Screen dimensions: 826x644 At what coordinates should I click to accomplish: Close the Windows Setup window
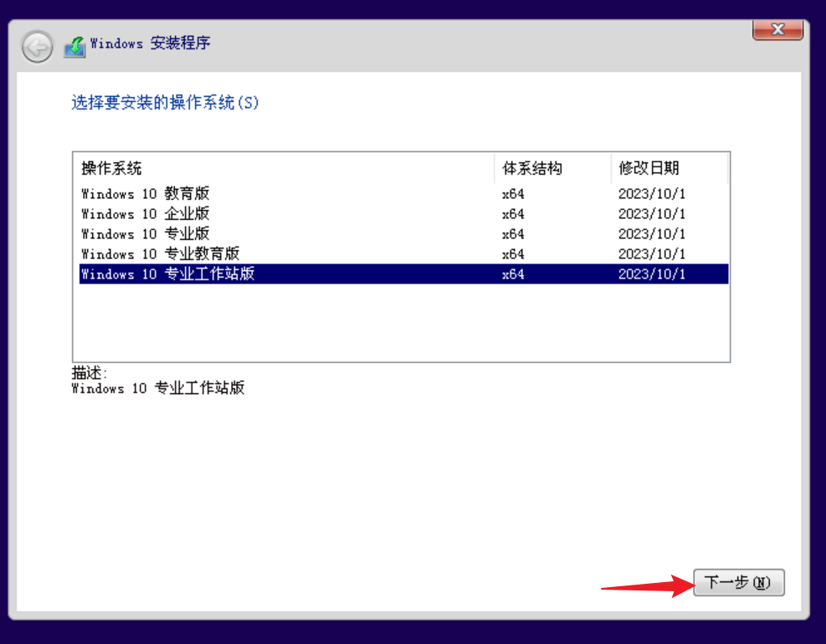[x=777, y=29]
